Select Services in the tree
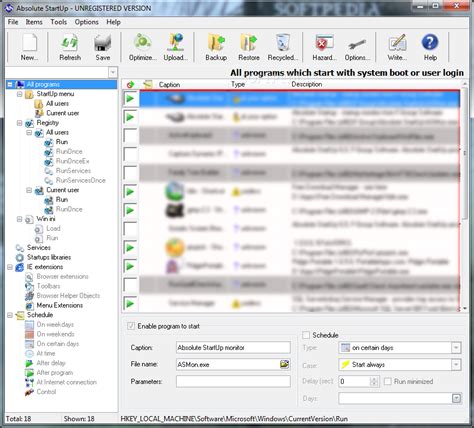This screenshot has height=428, width=474. click(39, 248)
